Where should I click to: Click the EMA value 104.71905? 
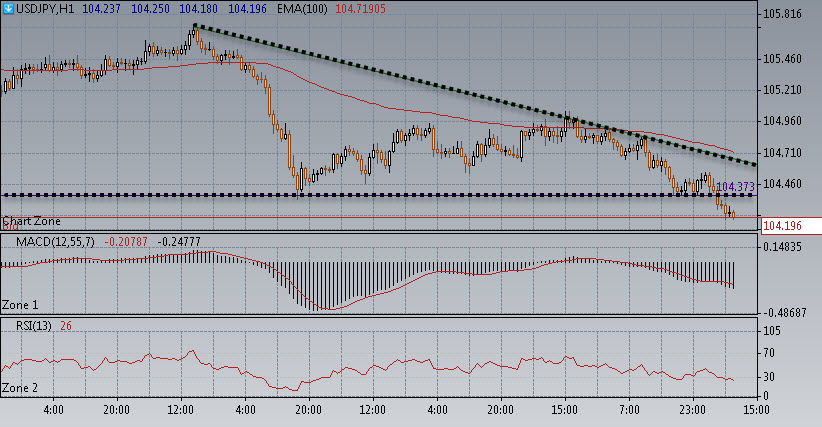(x=360, y=9)
